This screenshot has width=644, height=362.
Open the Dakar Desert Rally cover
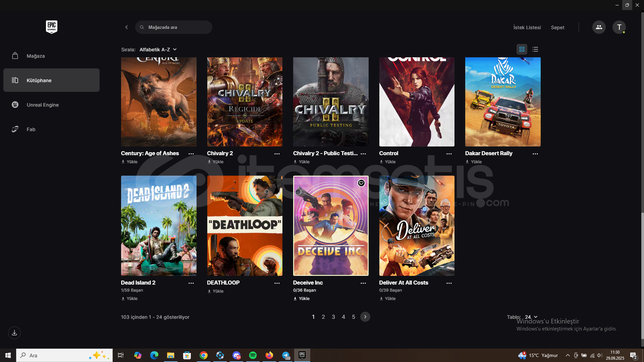[x=503, y=102]
